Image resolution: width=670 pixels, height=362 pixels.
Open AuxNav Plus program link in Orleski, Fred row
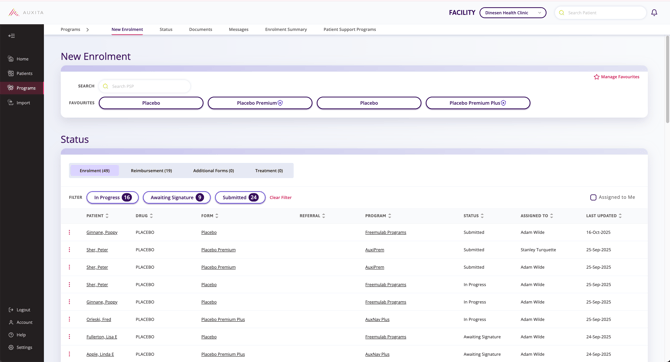click(377, 319)
